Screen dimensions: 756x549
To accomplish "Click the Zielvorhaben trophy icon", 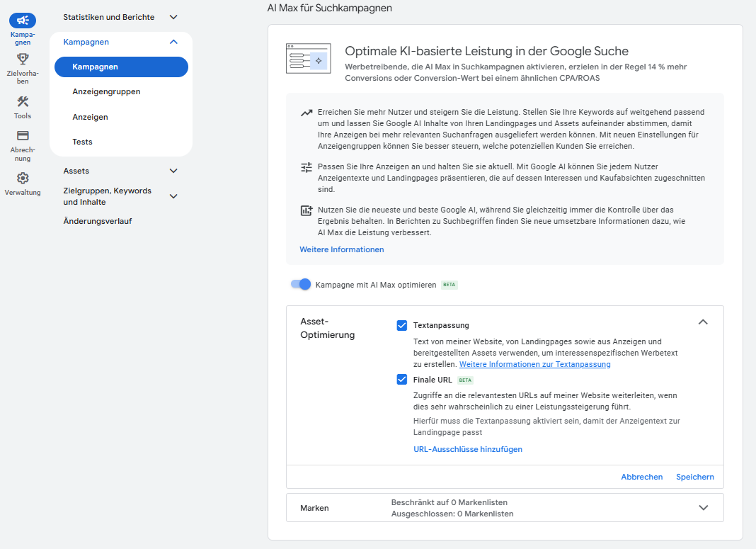I will [23, 59].
